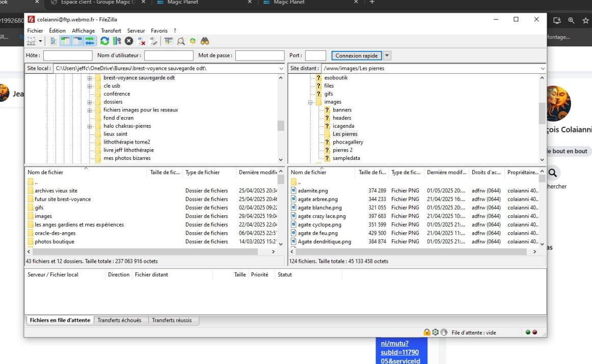Toggle synchronized browsing
Screen dimensions: 592x364
[193, 41]
